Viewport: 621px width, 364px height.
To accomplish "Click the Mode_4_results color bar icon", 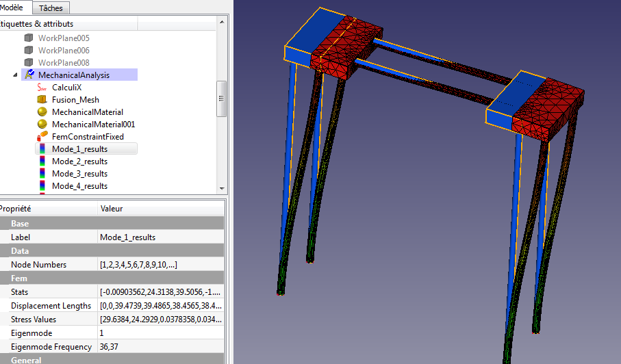I will [42, 185].
